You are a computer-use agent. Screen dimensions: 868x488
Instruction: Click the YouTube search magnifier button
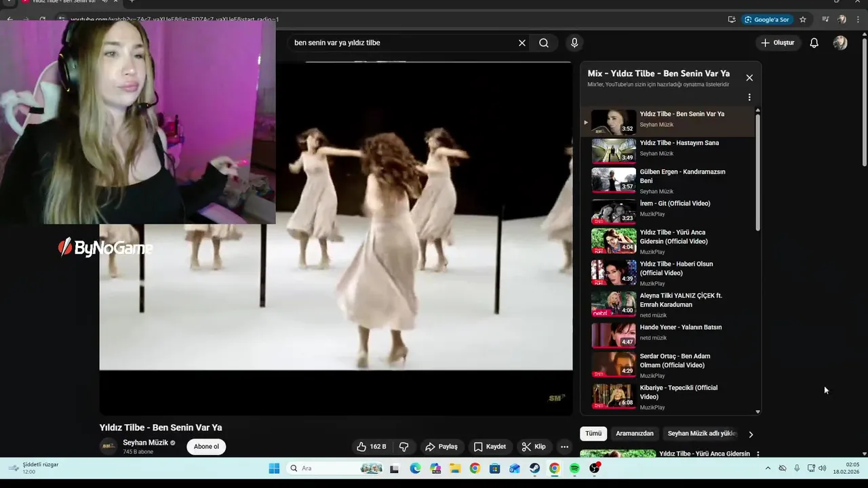tap(544, 43)
